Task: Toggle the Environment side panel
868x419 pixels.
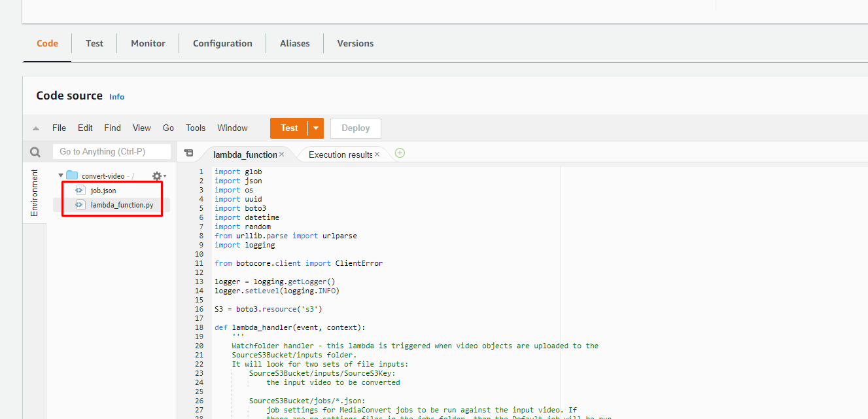Action: point(35,193)
